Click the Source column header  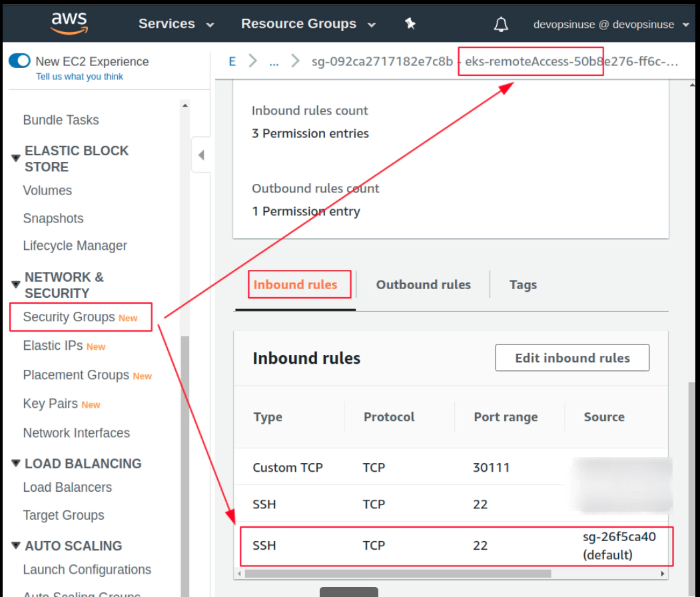click(604, 417)
